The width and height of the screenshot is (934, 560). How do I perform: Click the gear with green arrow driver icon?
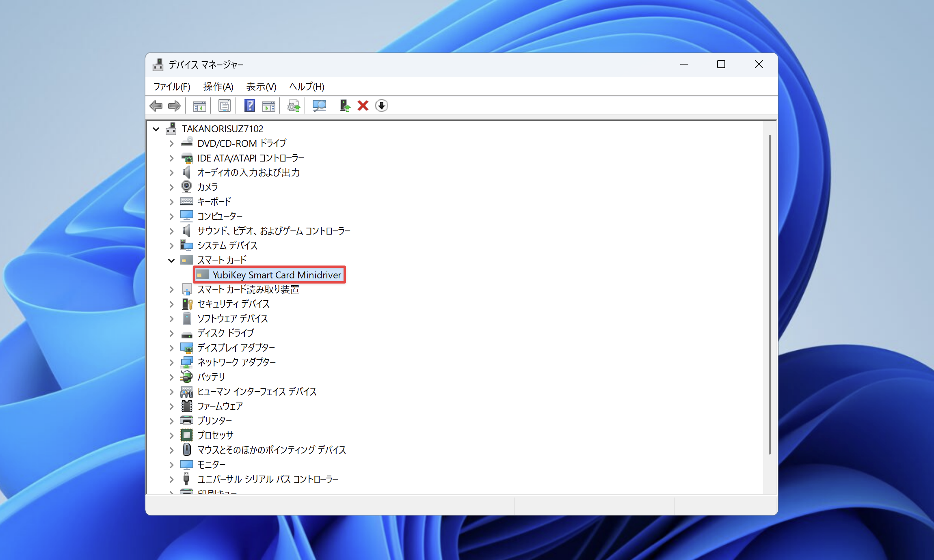tap(294, 106)
